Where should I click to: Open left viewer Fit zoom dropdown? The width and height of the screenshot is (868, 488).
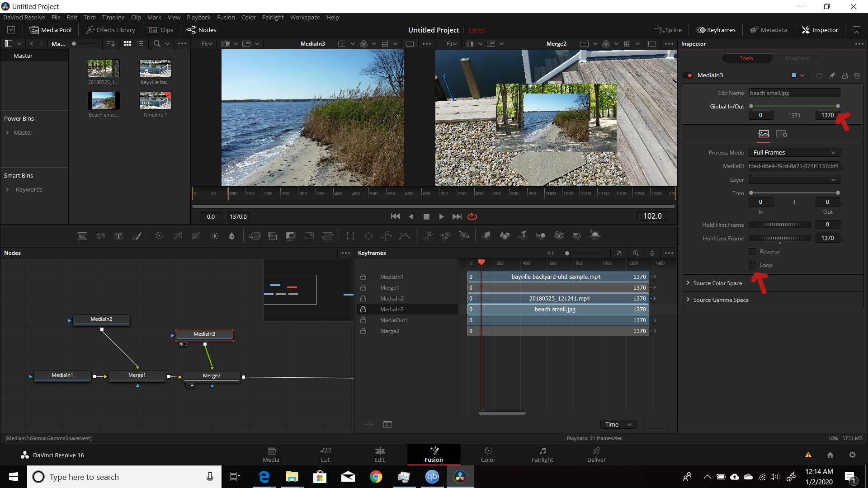[x=208, y=43]
